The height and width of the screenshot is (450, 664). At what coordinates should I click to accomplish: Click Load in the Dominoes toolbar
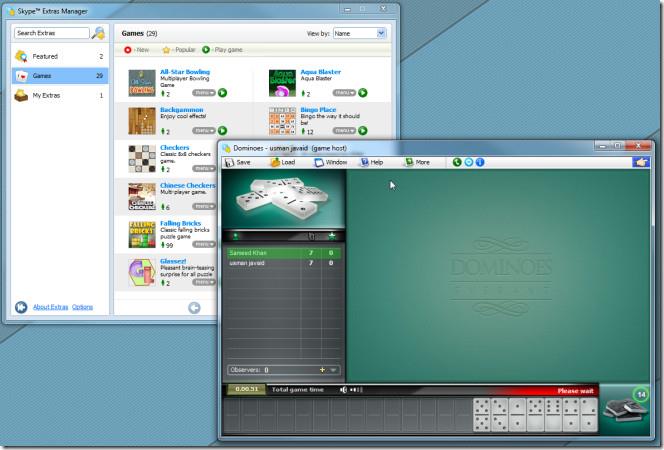282,162
